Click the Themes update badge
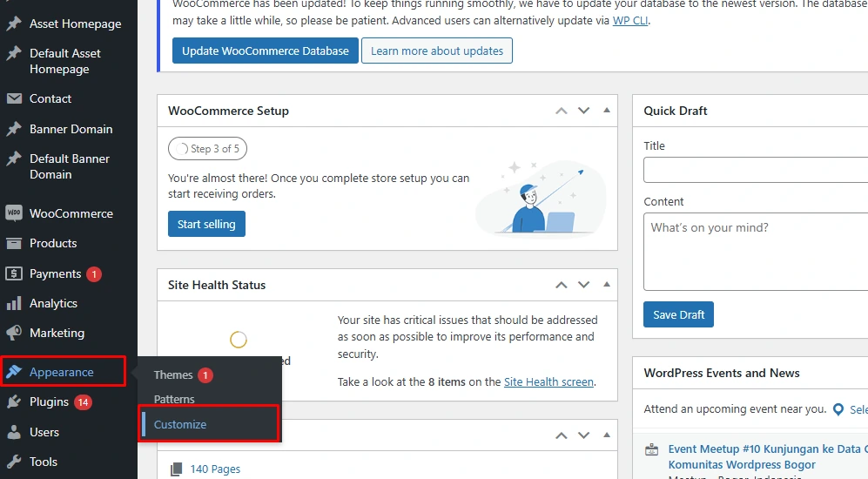Image resolution: width=868 pixels, height=479 pixels. tap(205, 374)
